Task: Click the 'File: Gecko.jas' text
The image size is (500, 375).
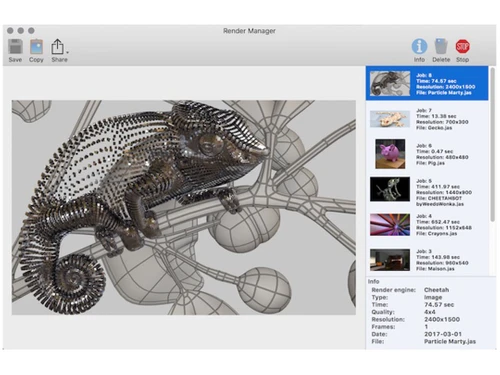Action: coord(434,128)
